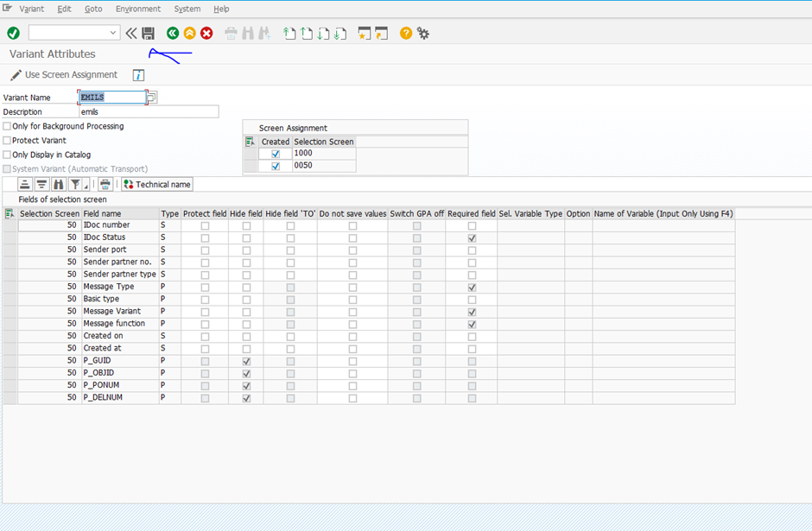This screenshot has width=812, height=531.
Task: Open the yellow question mark Help icon
Action: 406,33
